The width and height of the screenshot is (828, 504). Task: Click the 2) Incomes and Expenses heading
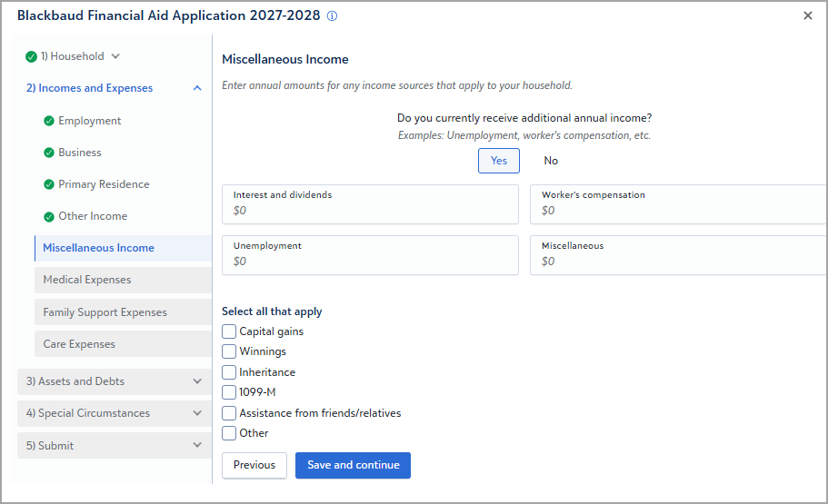tap(89, 88)
